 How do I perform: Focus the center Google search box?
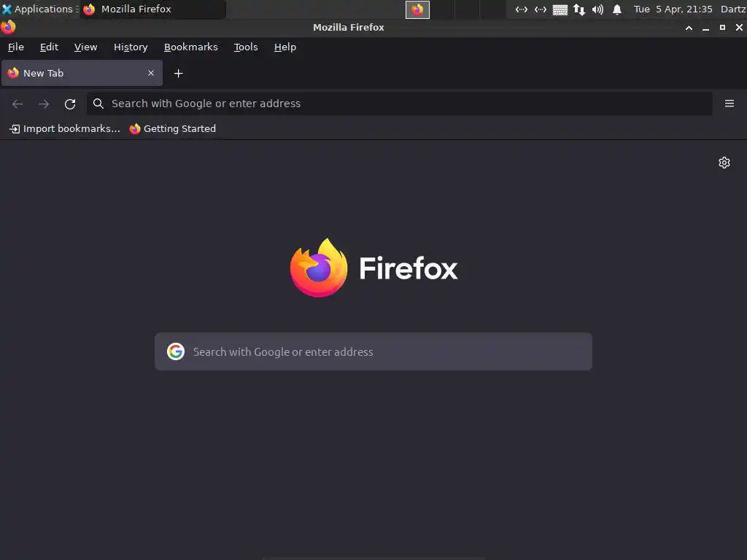373,351
